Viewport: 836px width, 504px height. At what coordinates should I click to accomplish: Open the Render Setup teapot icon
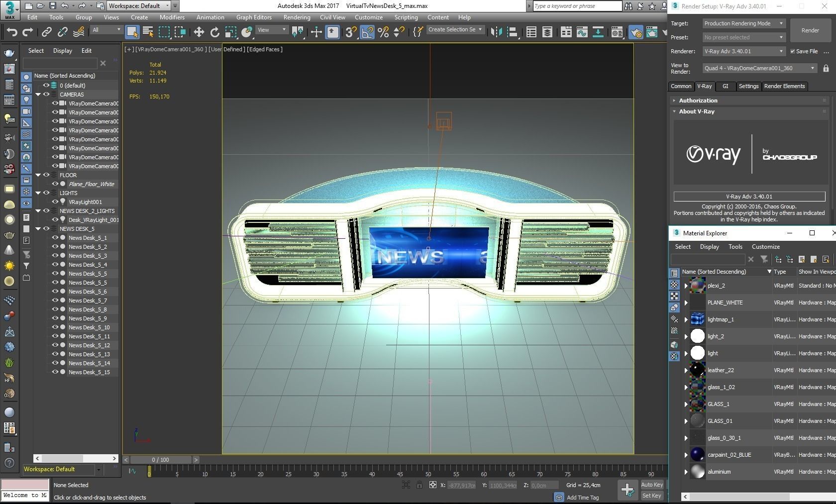point(636,32)
